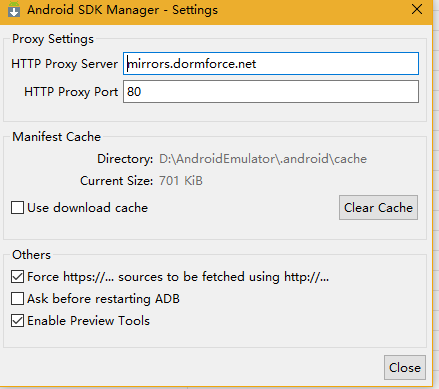Disable Enable Preview Tools checkbox
439x389 pixels.
17,321
